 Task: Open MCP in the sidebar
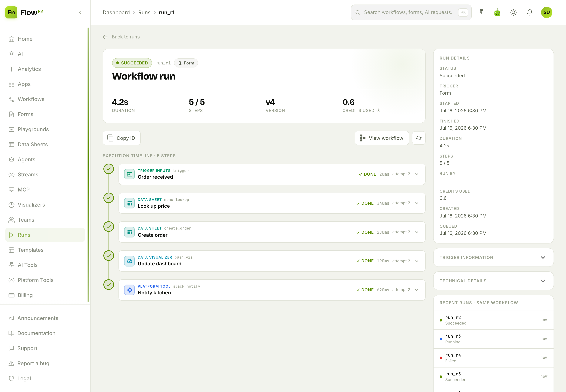[x=45, y=190]
